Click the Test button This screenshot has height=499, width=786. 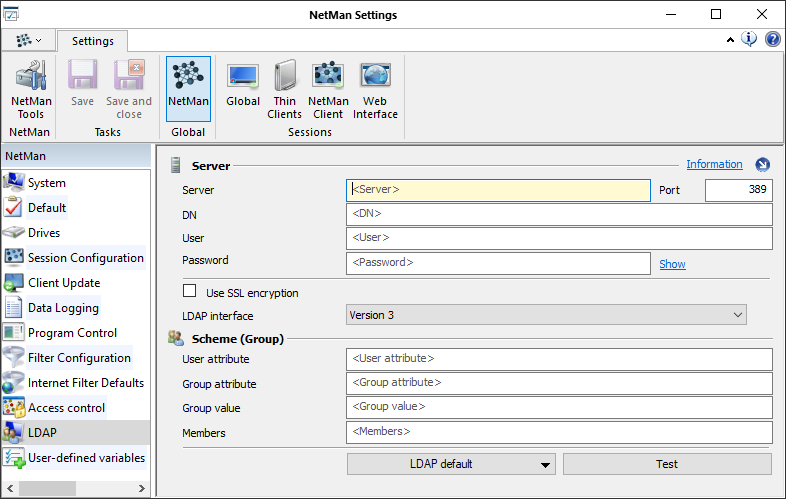click(667, 464)
